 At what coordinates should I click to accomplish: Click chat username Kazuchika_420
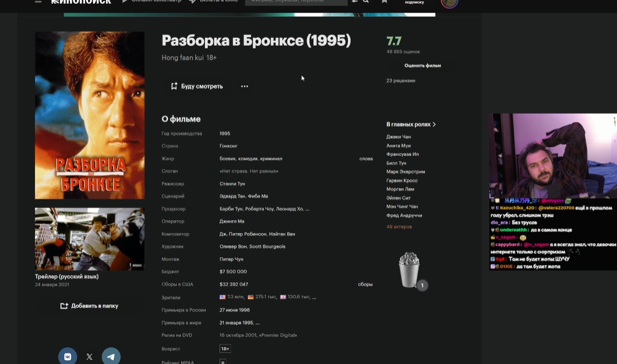pyautogui.click(x=518, y=208)
